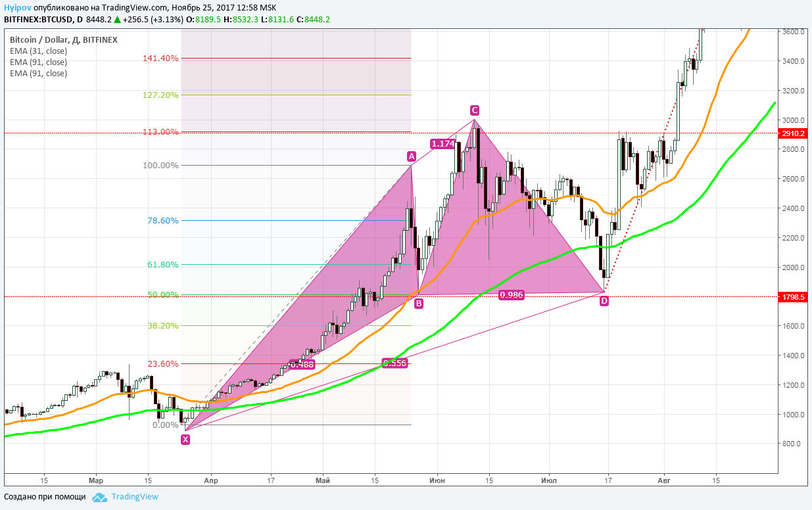The image size is (812, 510).
Task: Click the 0.556 ratio label
Action: [x=395, y=362]
